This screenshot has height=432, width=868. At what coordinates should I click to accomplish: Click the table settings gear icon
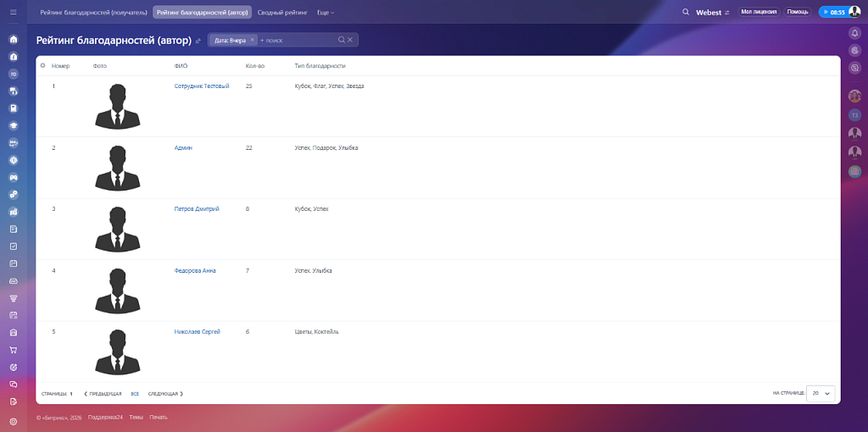[x=42, y=65]
